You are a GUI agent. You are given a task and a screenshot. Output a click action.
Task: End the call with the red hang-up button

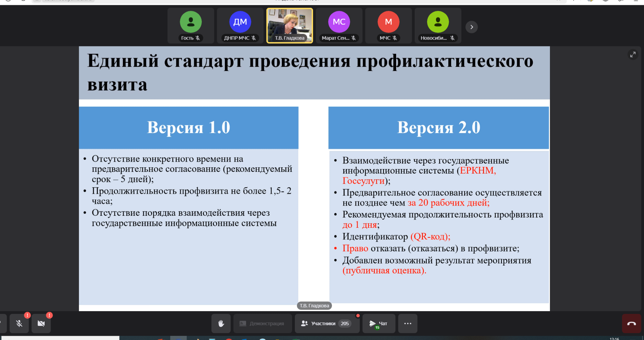coord(632,324)
